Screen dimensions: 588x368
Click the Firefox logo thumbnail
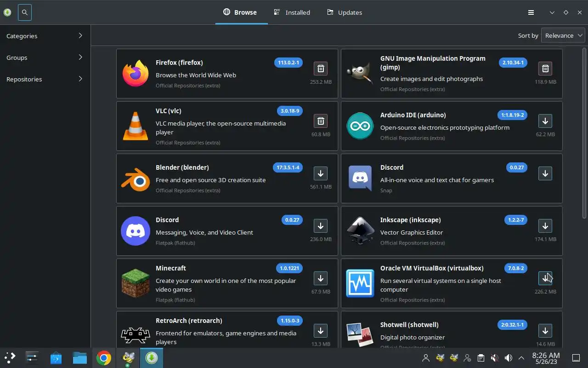pyautogui.click(x=136, y=74)
